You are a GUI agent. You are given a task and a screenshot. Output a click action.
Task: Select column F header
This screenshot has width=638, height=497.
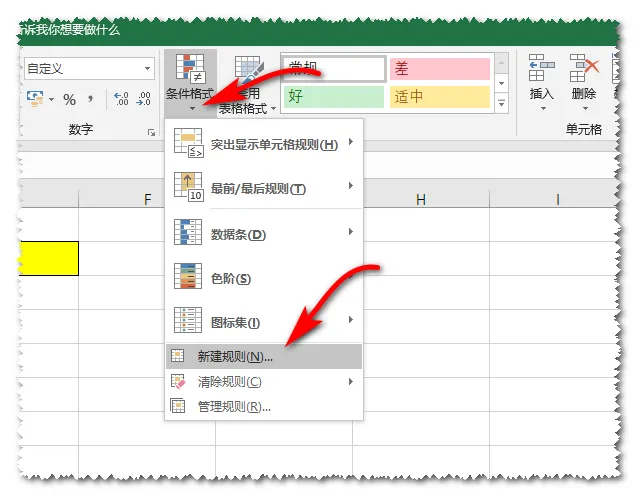click(x=147, y=199)
